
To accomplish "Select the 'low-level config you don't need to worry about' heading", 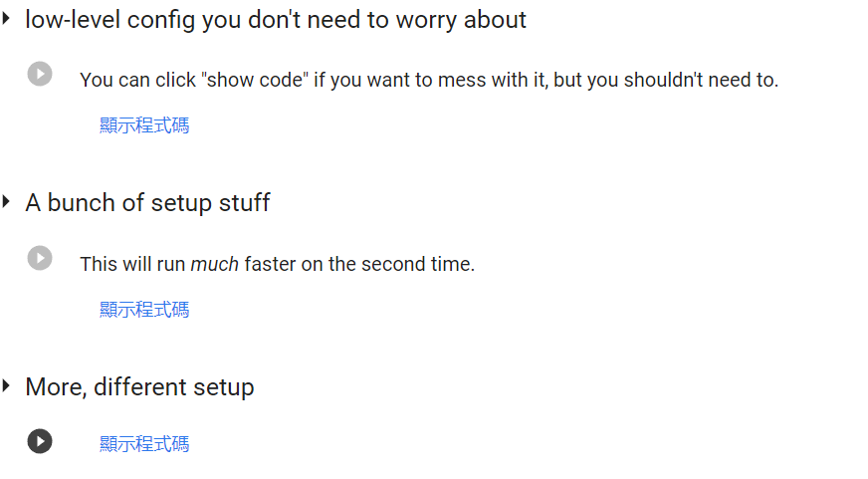I will (276, 20).
